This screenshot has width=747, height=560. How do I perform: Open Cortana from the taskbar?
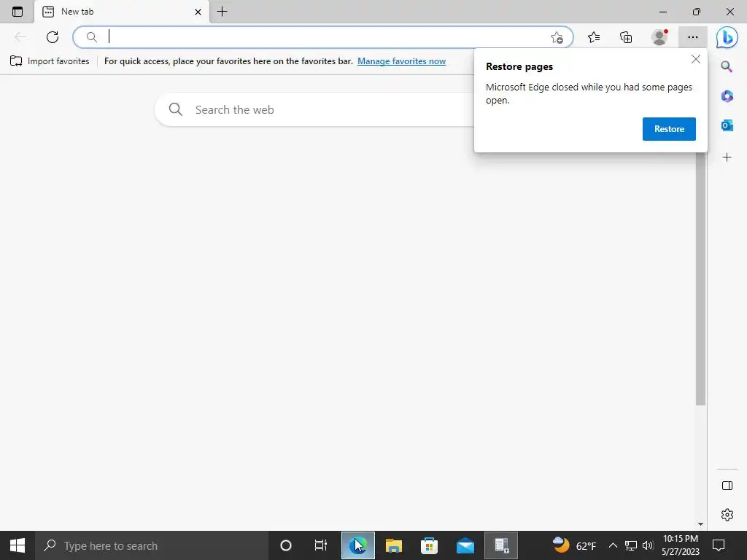286,545
